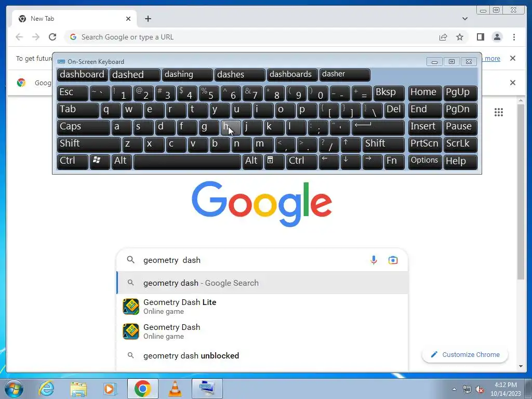Choose the 'dashing' word prediction
532x399 pixels.
[x=187, y=75]
